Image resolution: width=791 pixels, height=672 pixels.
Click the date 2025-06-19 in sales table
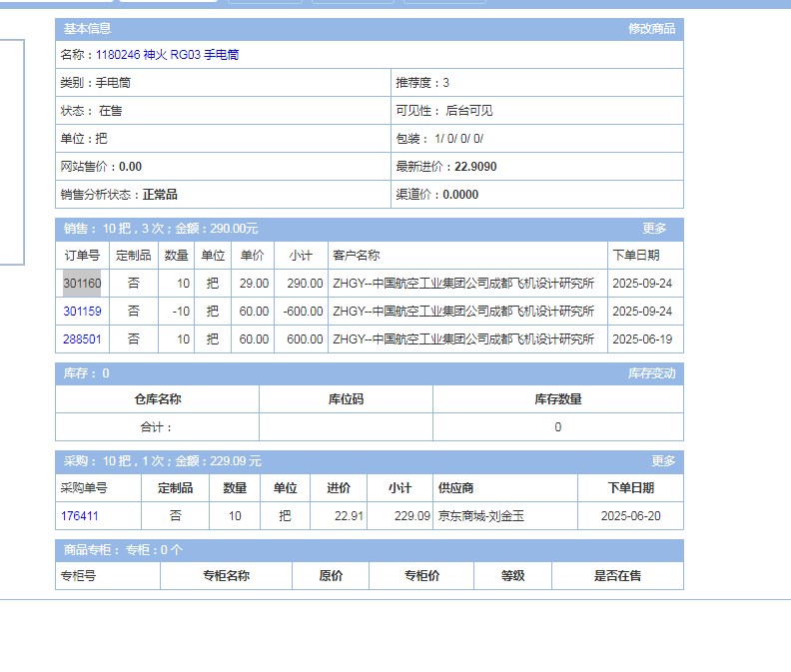click(642, 339)
